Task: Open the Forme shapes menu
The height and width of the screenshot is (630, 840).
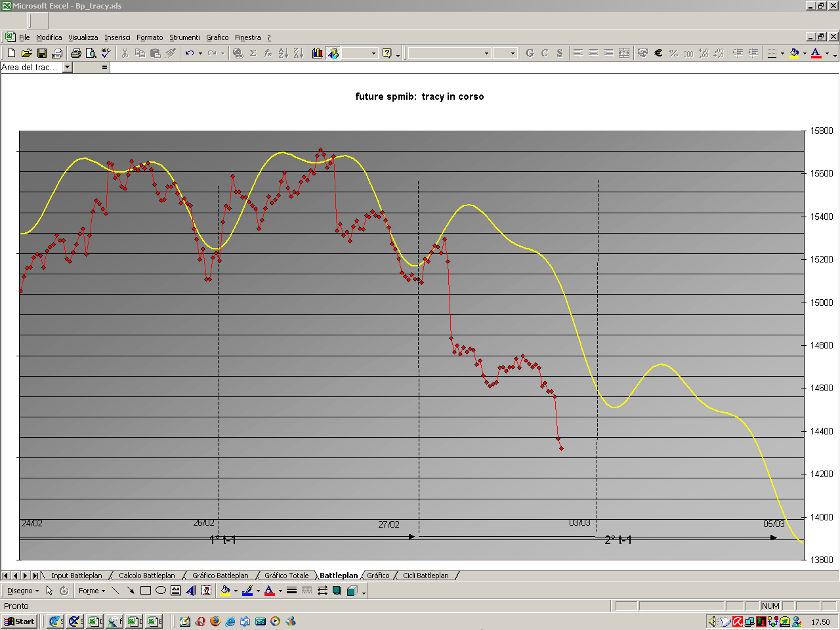Action: [92, 591]
